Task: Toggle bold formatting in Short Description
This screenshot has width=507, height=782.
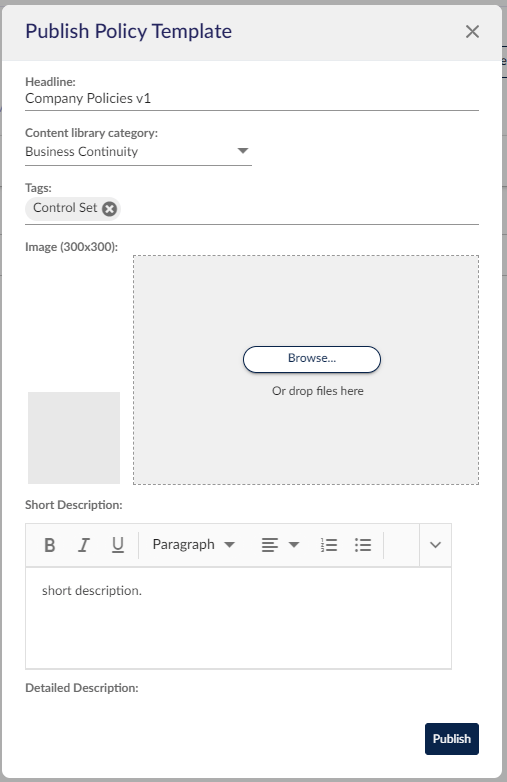Action: [50, 545]
